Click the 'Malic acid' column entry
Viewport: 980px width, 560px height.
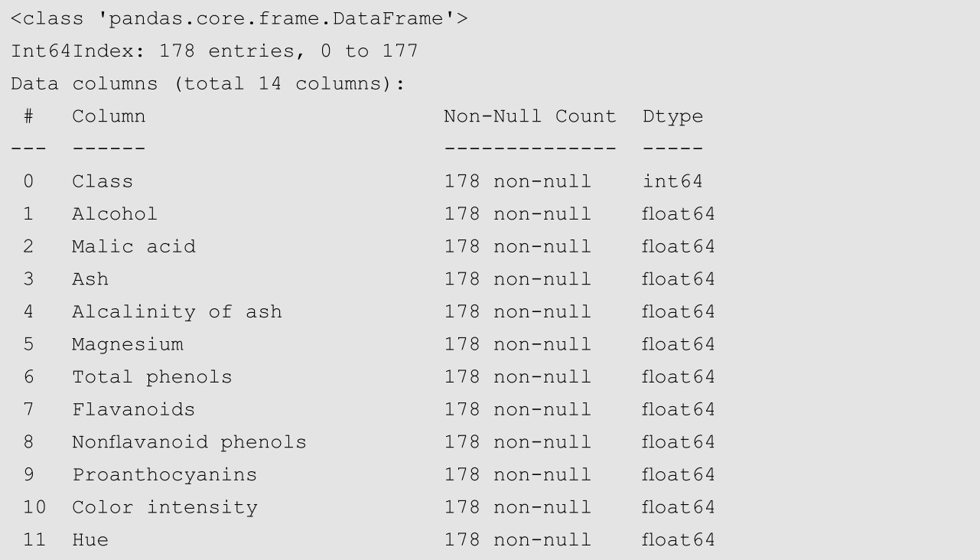pyautogui.click(x=134, y=246)
